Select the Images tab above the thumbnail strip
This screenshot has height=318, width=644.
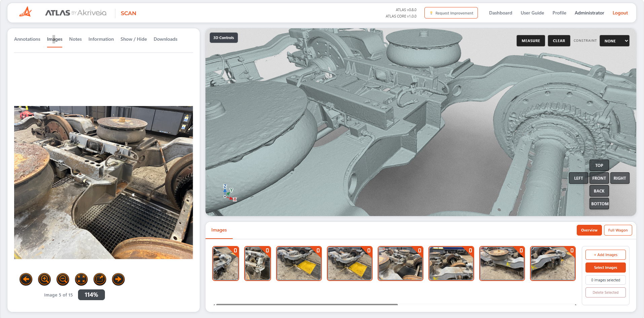(x=219, y=230)
